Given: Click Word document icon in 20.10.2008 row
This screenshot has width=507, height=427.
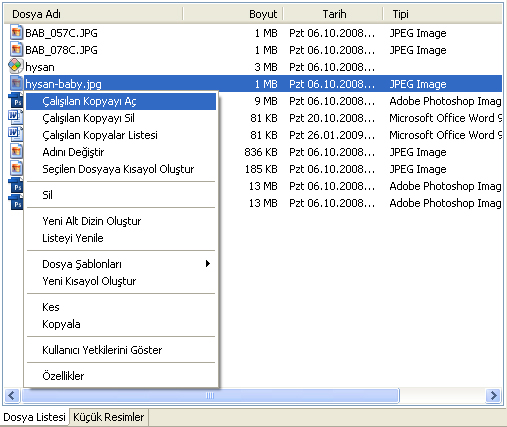Looking at the screenshot, I should (15, 117).
